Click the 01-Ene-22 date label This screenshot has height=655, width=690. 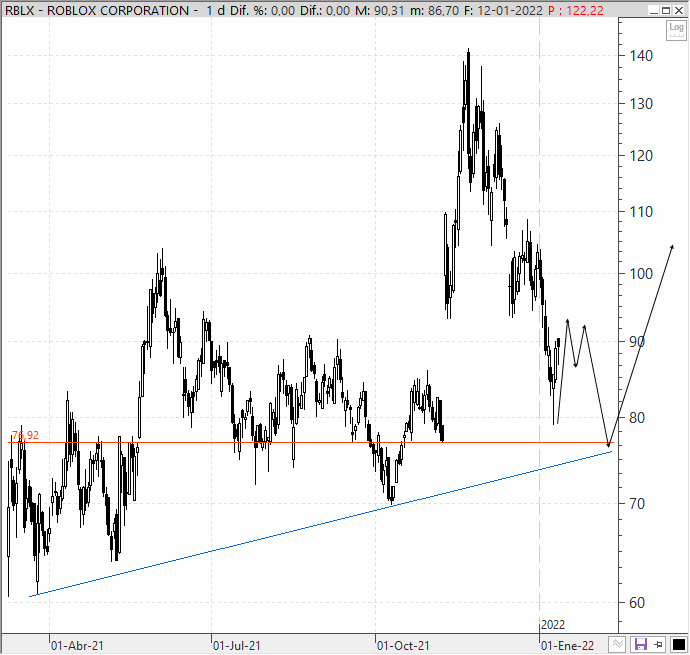567,646
